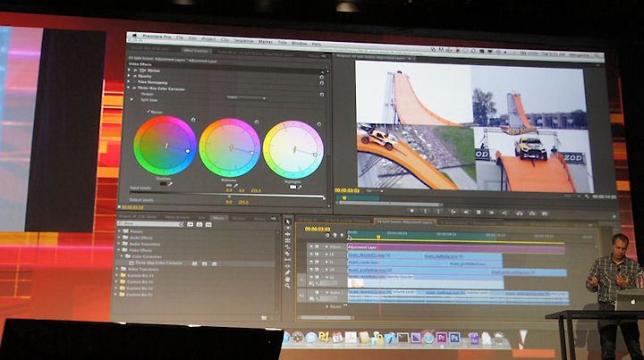
Task: Toggle eye on the Adjustment Layer track
Action: point(311,247)
